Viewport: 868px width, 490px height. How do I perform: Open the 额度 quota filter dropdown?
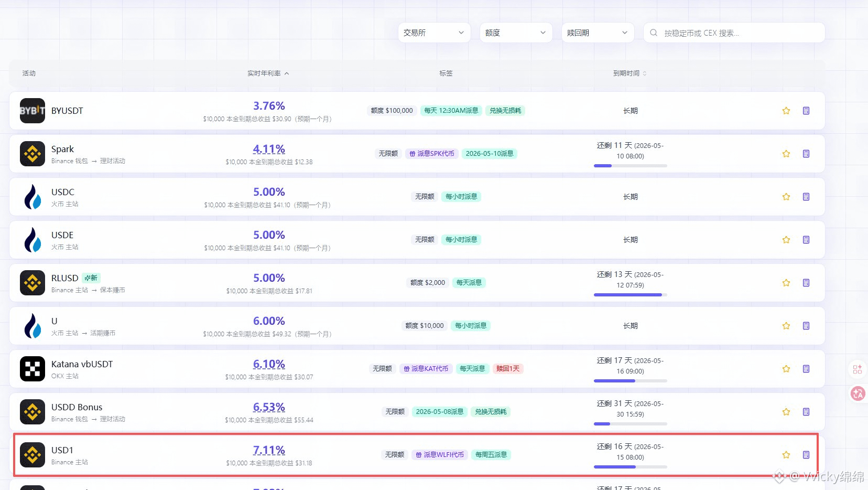[x=516, y=33]
